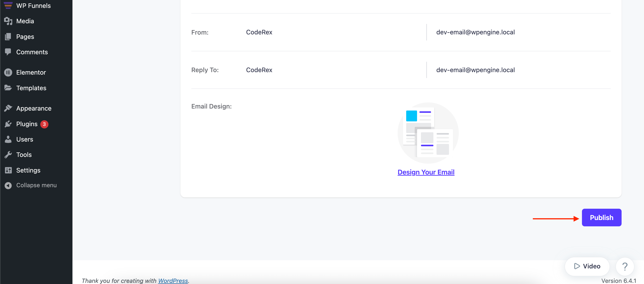This screenshot has width=644, height=284.
Task: Open the Appearance menu
Action: click(x=34, y=108)
